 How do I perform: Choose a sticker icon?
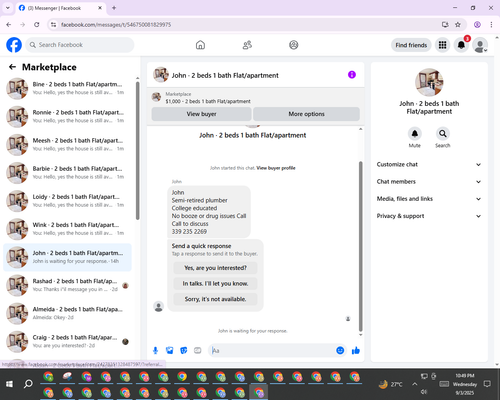[x=184, y=350]
